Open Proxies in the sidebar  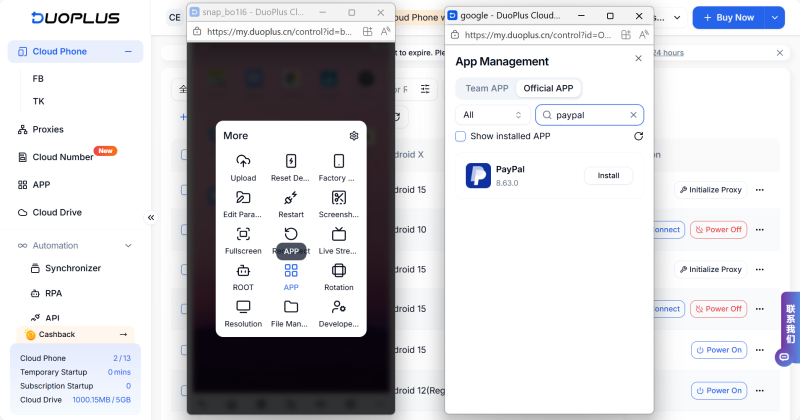48,129
